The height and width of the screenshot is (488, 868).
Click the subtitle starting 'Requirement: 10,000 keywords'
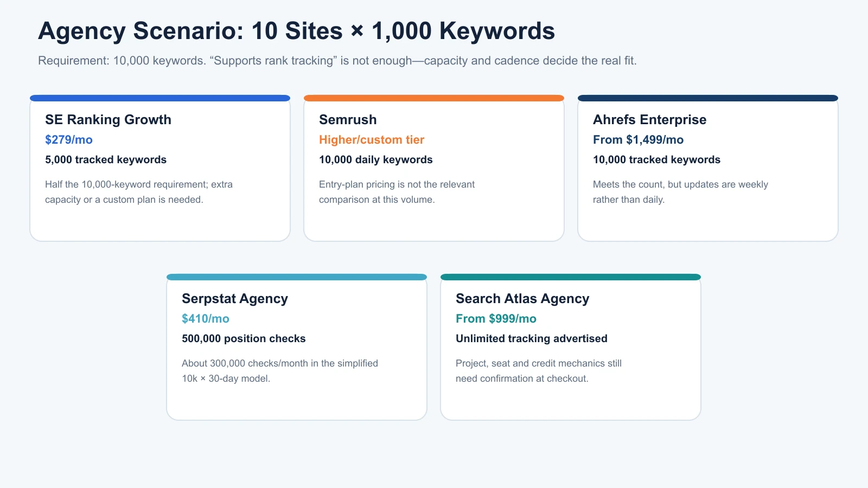[x=337, y=61]
